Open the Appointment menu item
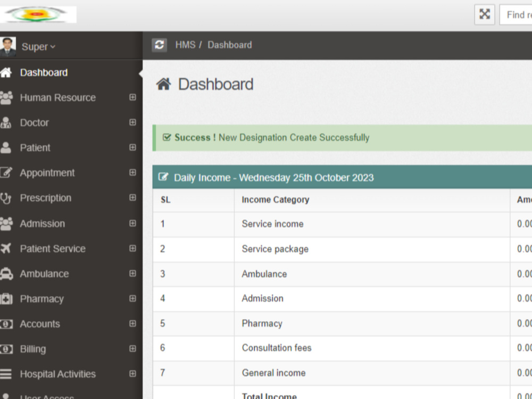 click(x=47, y=173)
